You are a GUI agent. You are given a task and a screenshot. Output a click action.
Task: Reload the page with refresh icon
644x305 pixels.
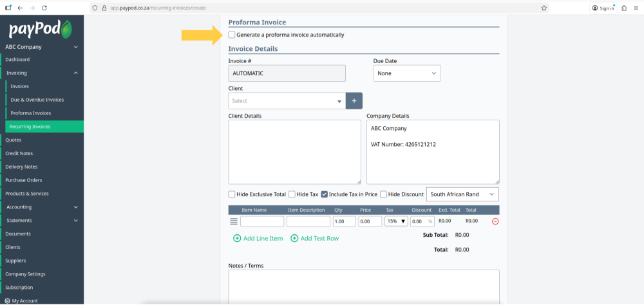click(x=44, y=8)
